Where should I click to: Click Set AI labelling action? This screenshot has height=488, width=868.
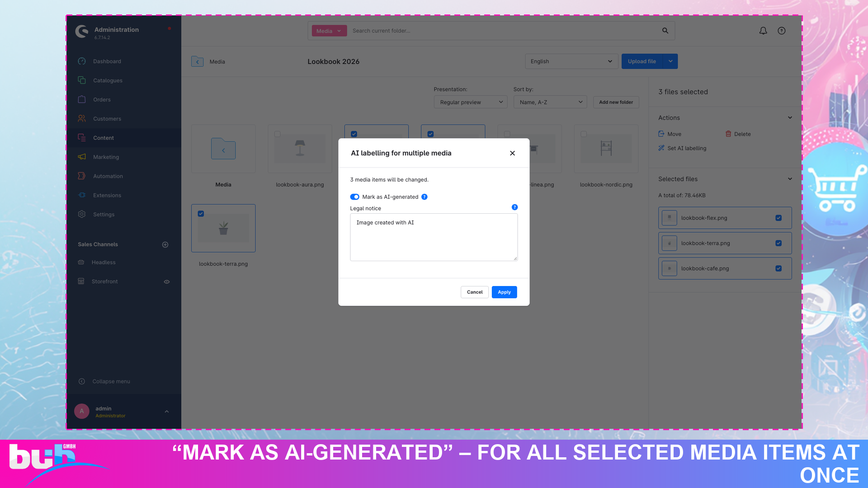coord(682,148)
